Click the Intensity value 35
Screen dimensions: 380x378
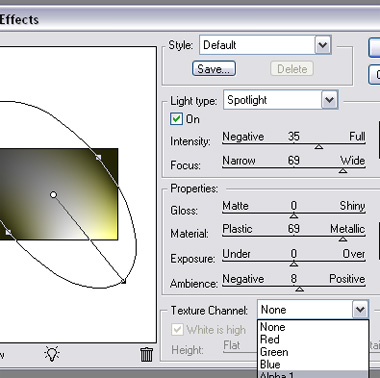click(294, 136)
